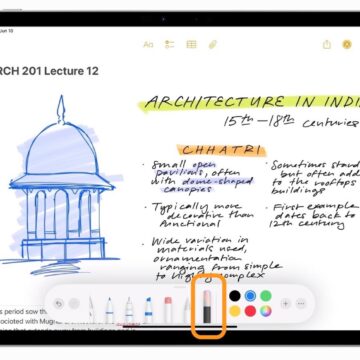Tap the handwritten '15th–18th centuries' line
Viewport: 360px width, 360px height.
click(x=291, y=121)
